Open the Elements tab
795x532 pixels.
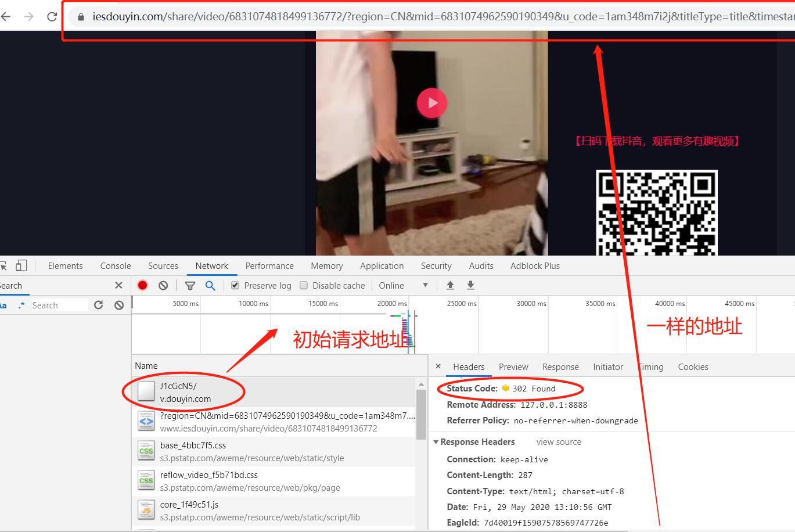(x=65, y=265)
